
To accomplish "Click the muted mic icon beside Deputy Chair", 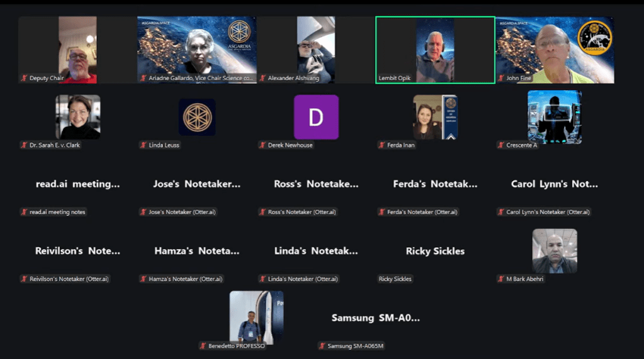I will point(24,79).
